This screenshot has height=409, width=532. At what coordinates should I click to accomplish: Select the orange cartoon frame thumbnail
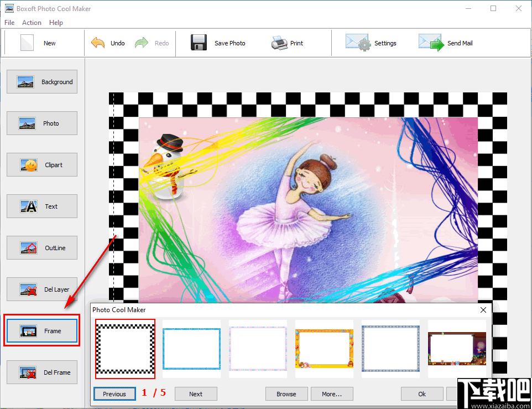pos(325,349)
